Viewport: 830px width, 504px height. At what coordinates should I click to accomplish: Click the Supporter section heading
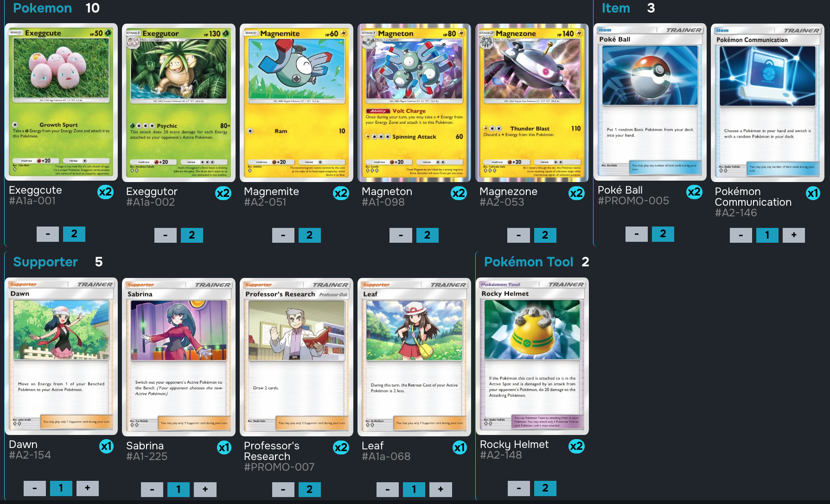[45, 262]
